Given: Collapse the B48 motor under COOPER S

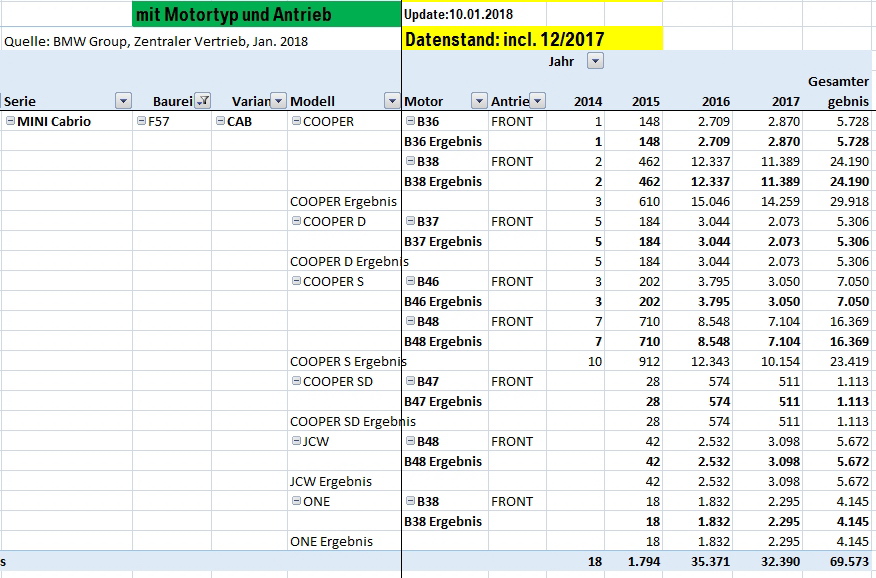Looking at the screenshot, I should click(411, 321).
